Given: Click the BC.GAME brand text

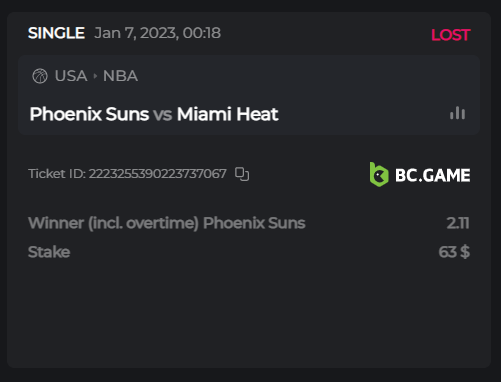Looking at the screenshot, I should [433, 175].
